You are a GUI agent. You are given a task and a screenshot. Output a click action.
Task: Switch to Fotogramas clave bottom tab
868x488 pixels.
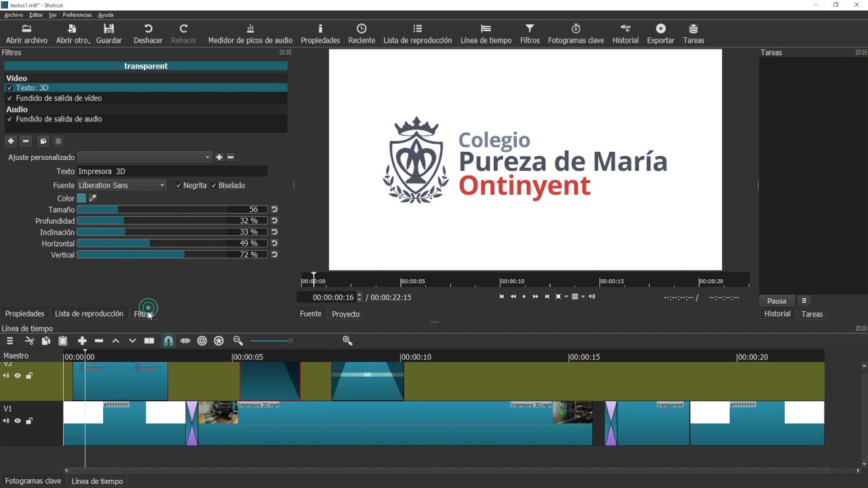tap(33, 481)
